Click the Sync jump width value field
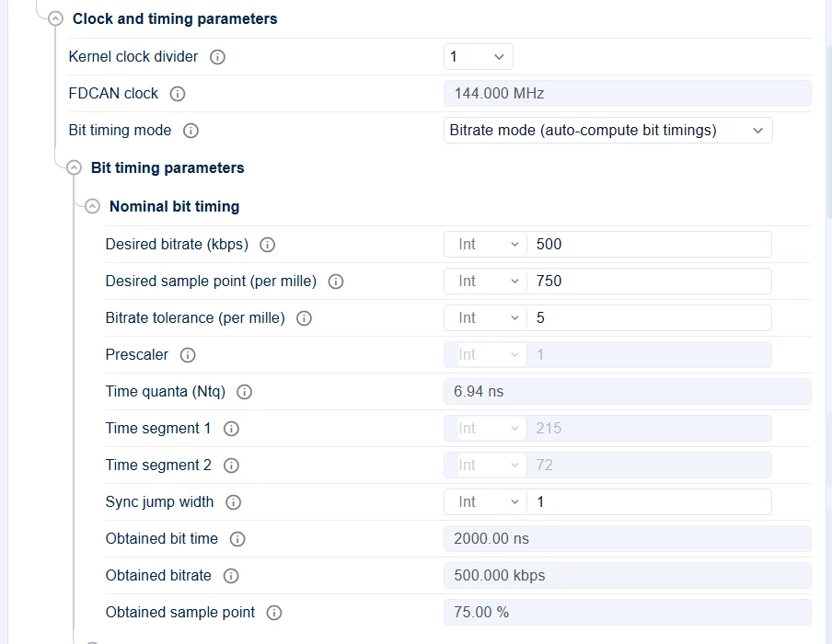The height and width of the screenshot is (644, 832). 649,502
